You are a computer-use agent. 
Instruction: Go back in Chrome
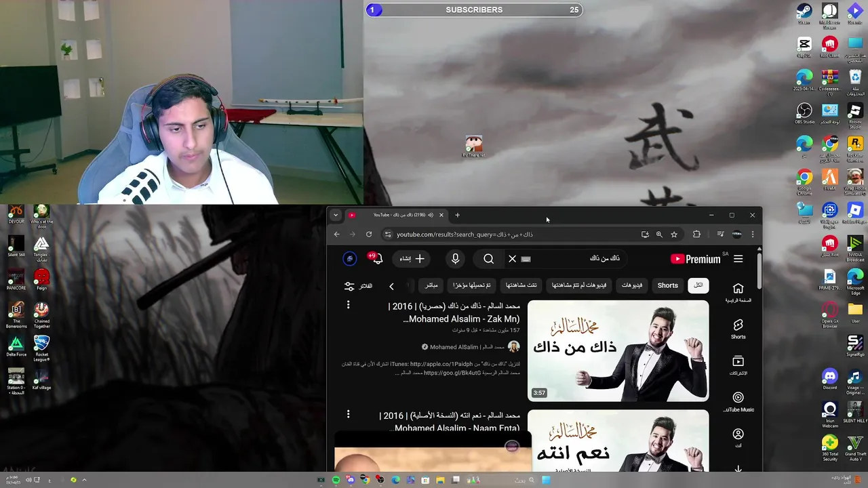pos(337,235)
